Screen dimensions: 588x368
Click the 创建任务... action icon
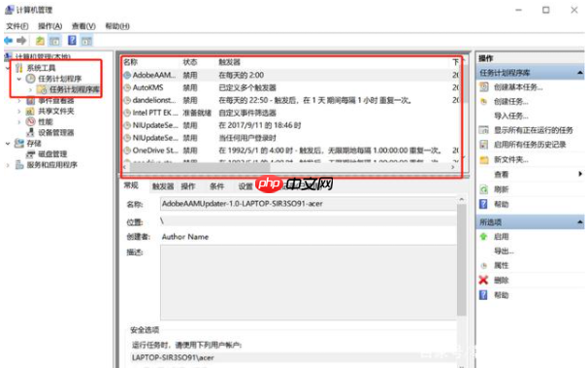[x=484, y=102]
